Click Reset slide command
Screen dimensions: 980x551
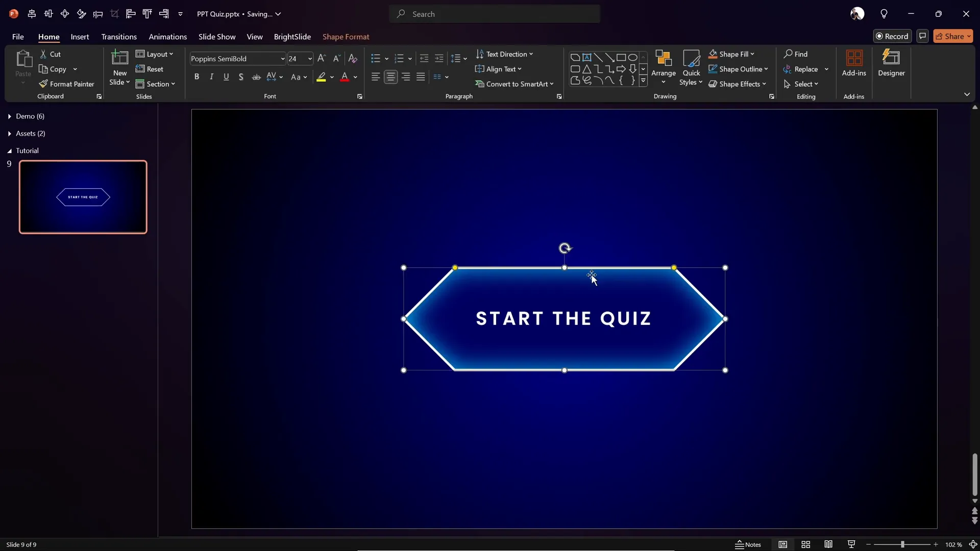click(x=150, y=69)
